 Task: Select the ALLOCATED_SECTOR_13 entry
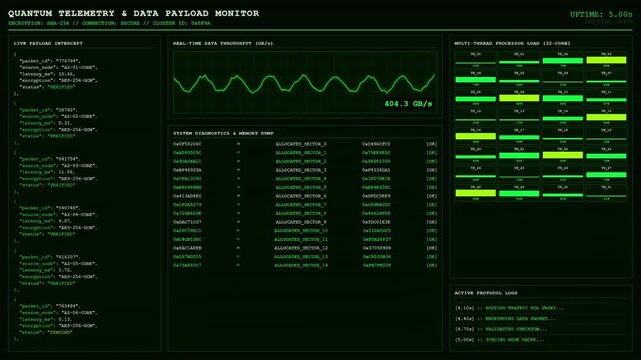301,257
